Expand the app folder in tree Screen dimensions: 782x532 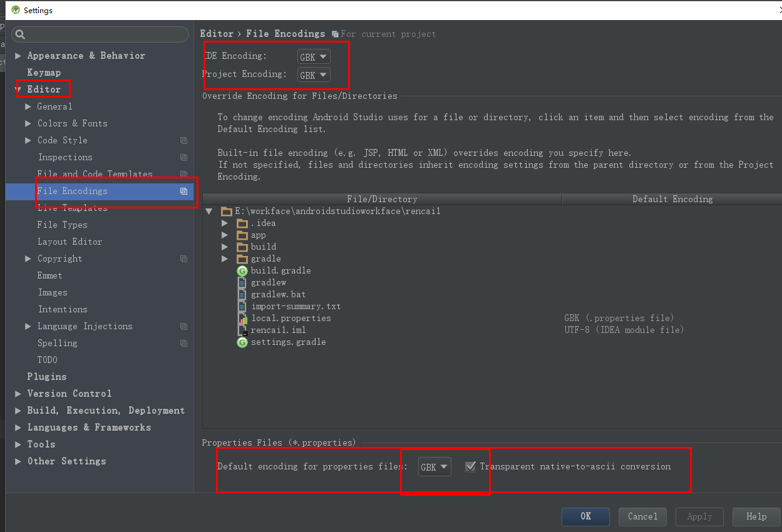tap(225, 235)
